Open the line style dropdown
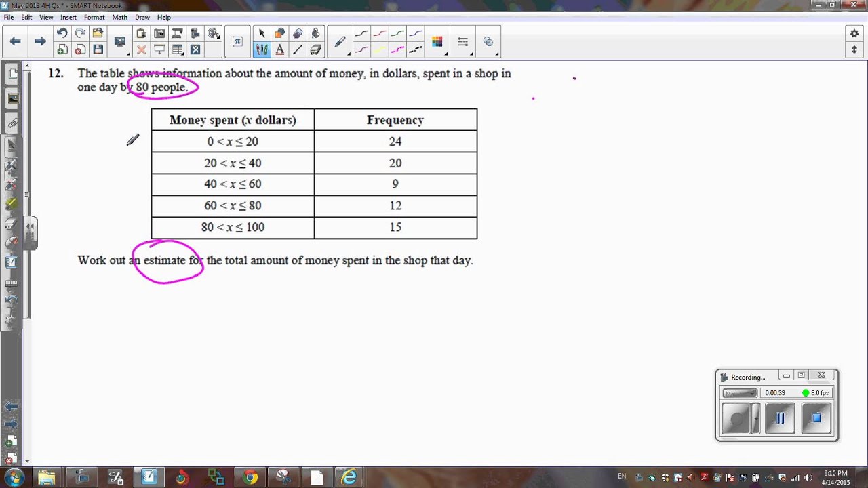Screen dimensions: 868x488 point(463,42)
